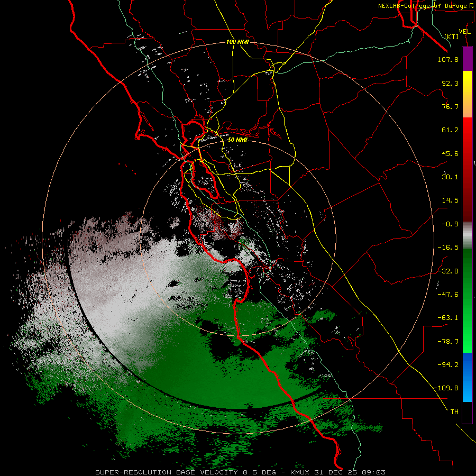Click the 100 NMI range ring label
The width and height of the screenshot is (476, 476).
point(237,42)
